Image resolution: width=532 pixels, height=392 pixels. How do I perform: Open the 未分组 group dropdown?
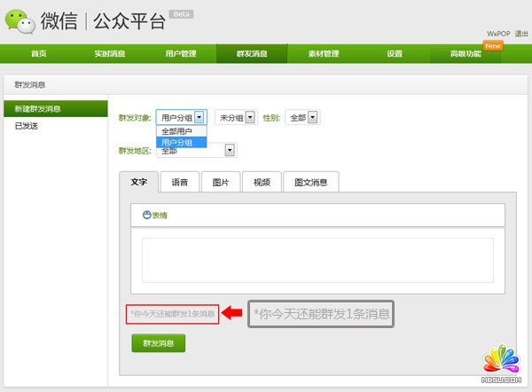[250, 117]
